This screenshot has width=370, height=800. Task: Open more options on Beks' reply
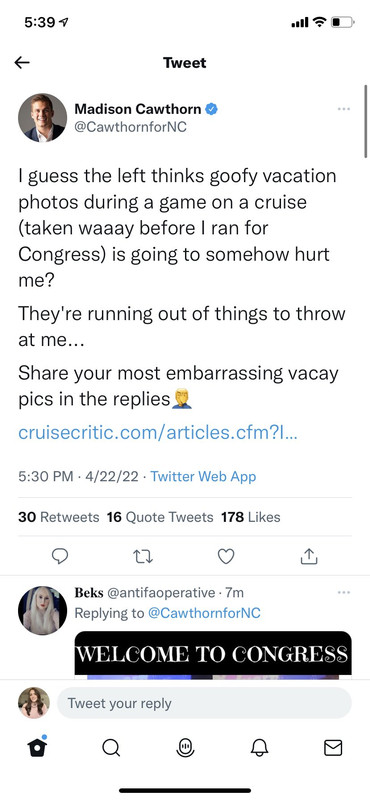click(344, 592)
